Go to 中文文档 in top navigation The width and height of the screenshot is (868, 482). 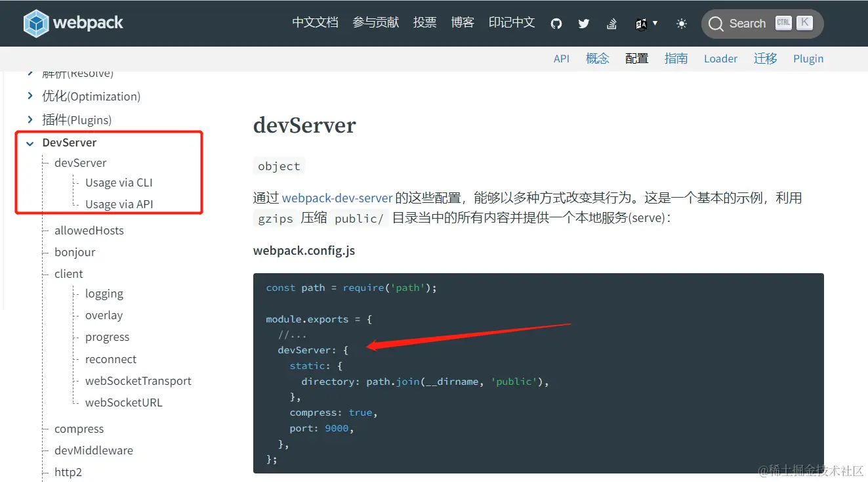315,23
